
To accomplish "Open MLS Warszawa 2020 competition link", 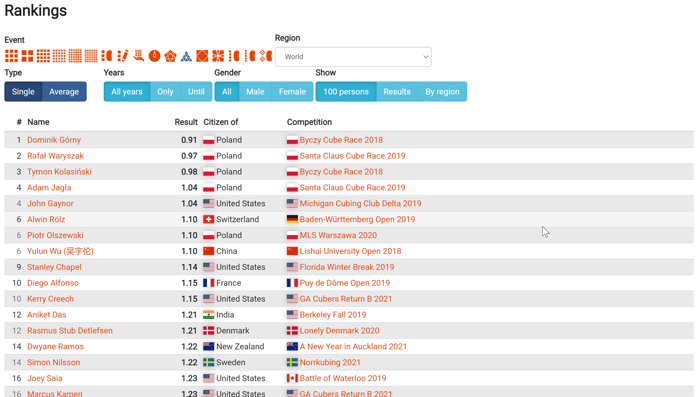I will point(338,235).
